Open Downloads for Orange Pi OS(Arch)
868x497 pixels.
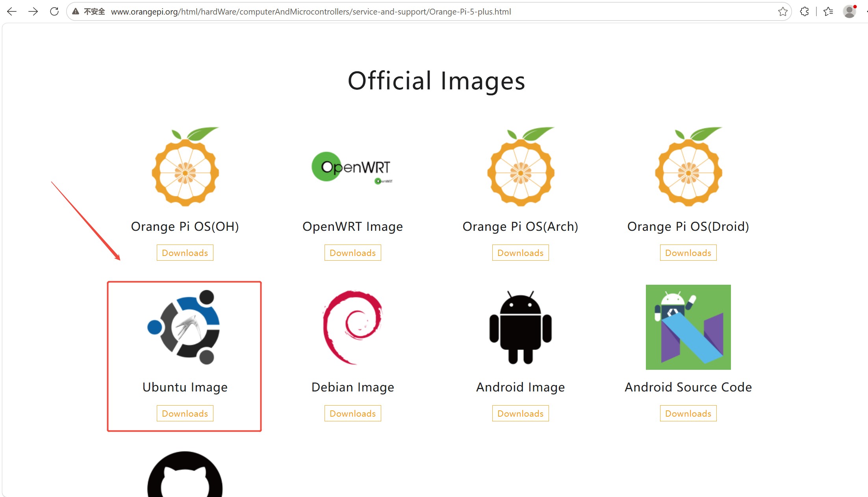[521, 253]
